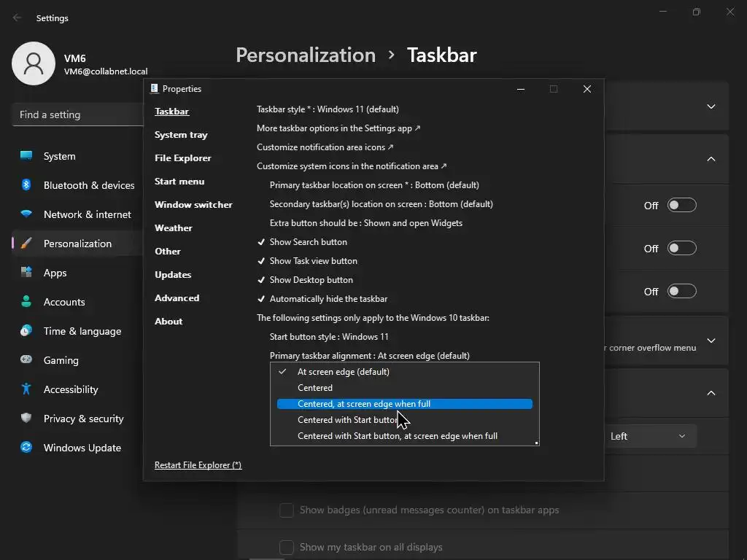Click the Gaming controller icon
Viewport: 747px width, 560px height.
point(26,360)
